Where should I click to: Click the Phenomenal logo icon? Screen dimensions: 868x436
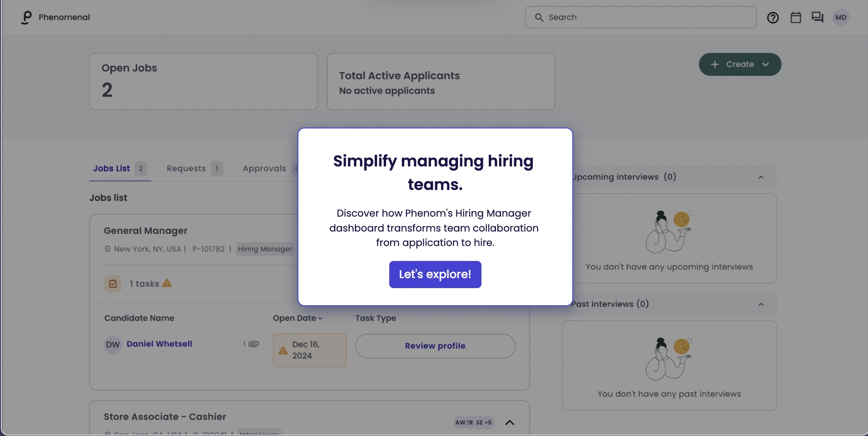[x=27, y=17]
